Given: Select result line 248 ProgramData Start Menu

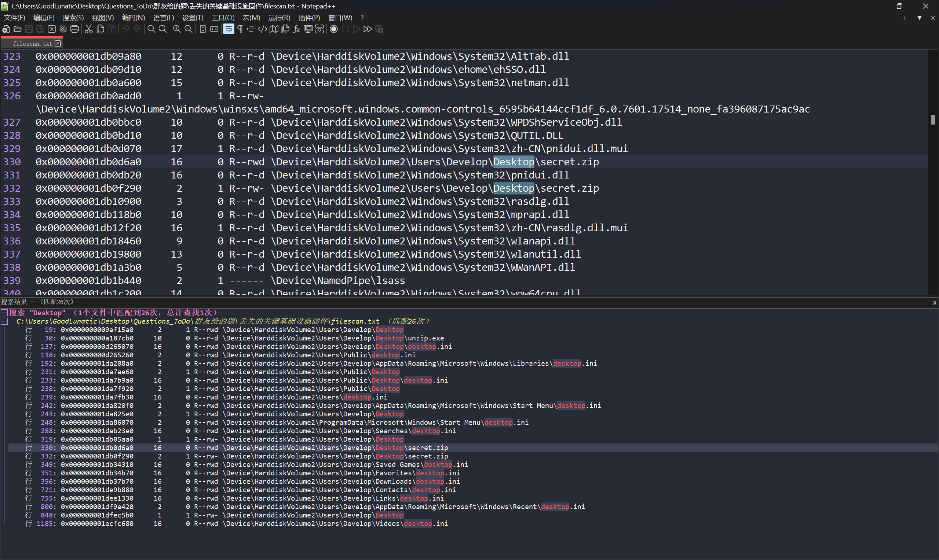Looking at the screenshot, I should [x=277, y=422].
